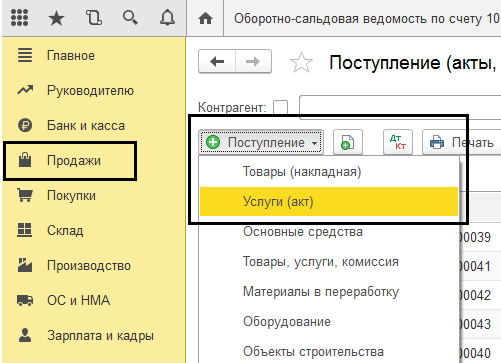The height and width of the screenshot is (363, 501).
Task: Click the copy document icon
Action: 348,142
